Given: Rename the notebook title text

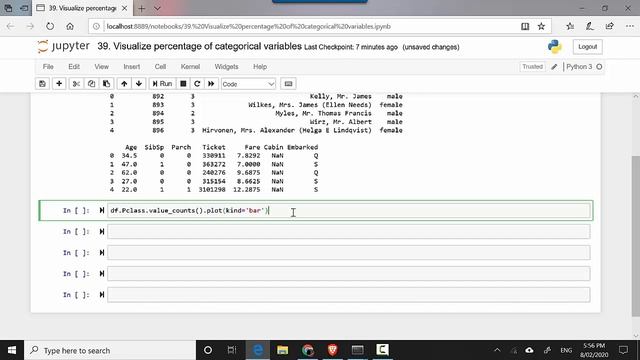Looking at the screenshot, I should tap(199, 47).
